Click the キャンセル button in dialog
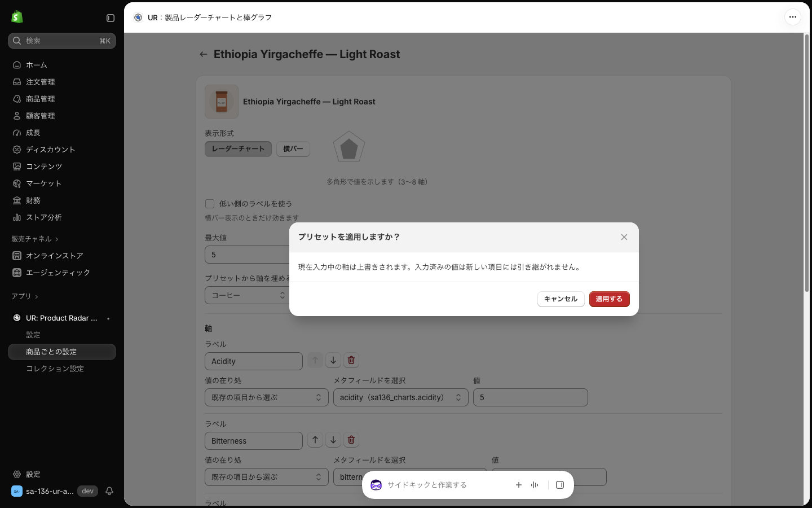 [561, 299]
